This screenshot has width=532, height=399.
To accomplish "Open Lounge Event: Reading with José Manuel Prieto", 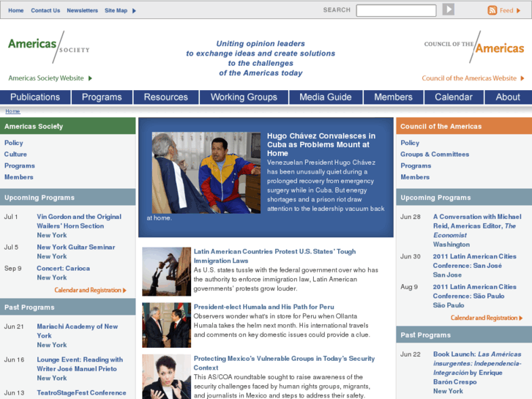I will click(x=80, y=364).
